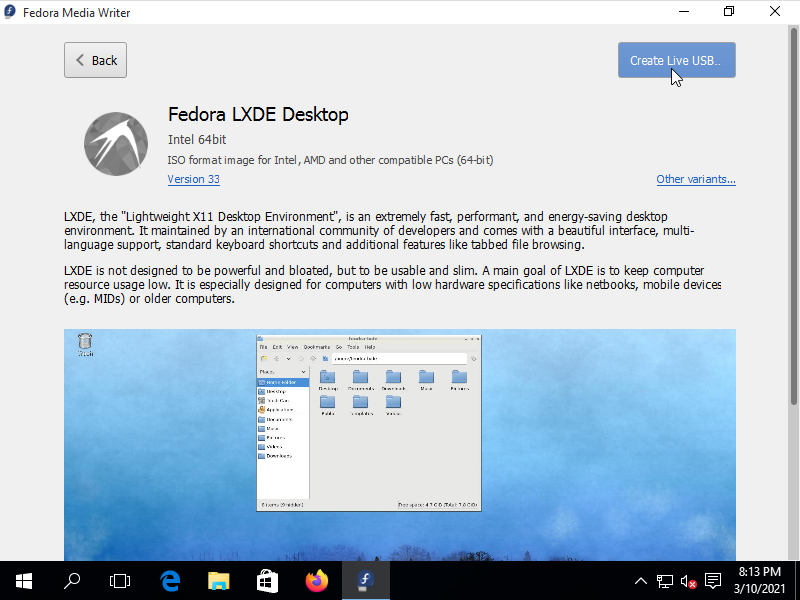Screen dimensions: 800x600
Task: Click the Back button
Action: [95, 60]
